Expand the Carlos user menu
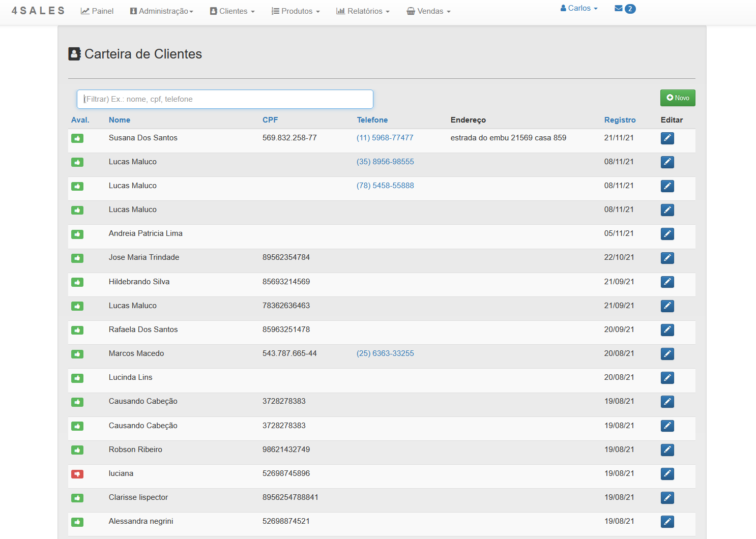Image resolution: width=756 pixels, height=539 pixels. pyautogui.click(x=579, y=8)
